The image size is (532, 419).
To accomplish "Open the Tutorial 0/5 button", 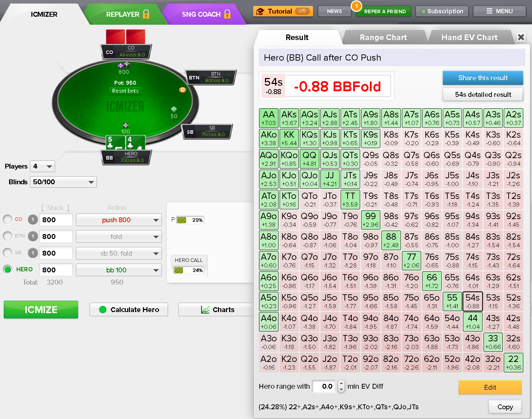I will click(x=283, y=11).
